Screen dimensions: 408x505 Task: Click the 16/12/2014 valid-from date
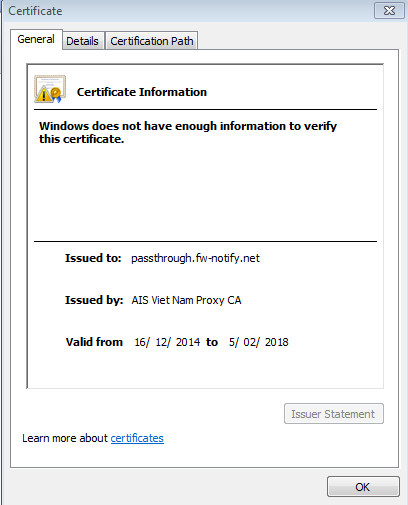[x=167, y=342]
